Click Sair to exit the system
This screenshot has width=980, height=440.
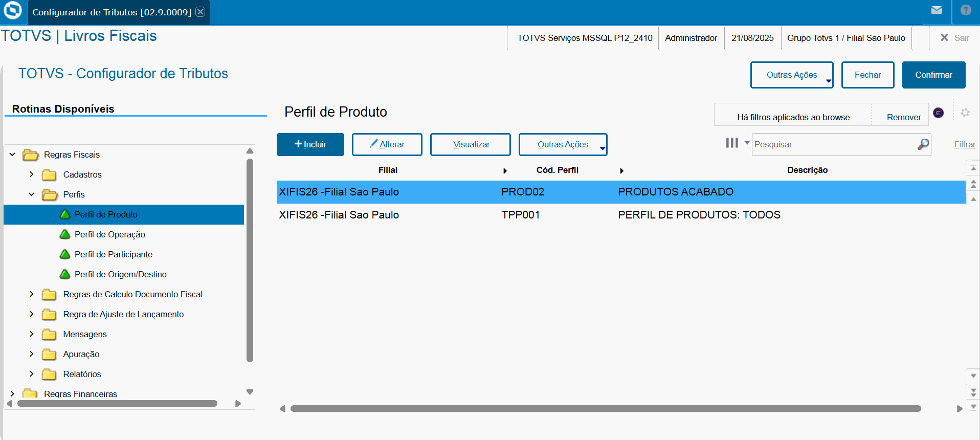tap(954, 38)
